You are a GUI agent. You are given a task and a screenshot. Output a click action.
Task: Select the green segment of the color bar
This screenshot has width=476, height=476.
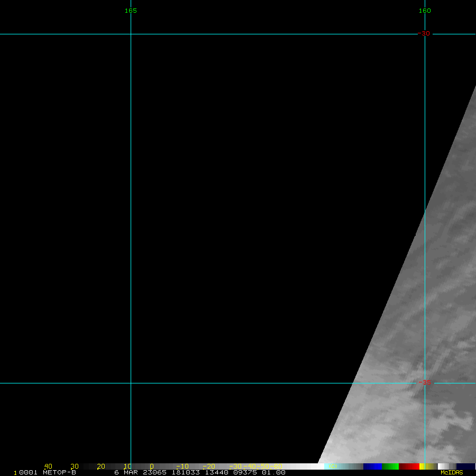(x=390, y=466)
